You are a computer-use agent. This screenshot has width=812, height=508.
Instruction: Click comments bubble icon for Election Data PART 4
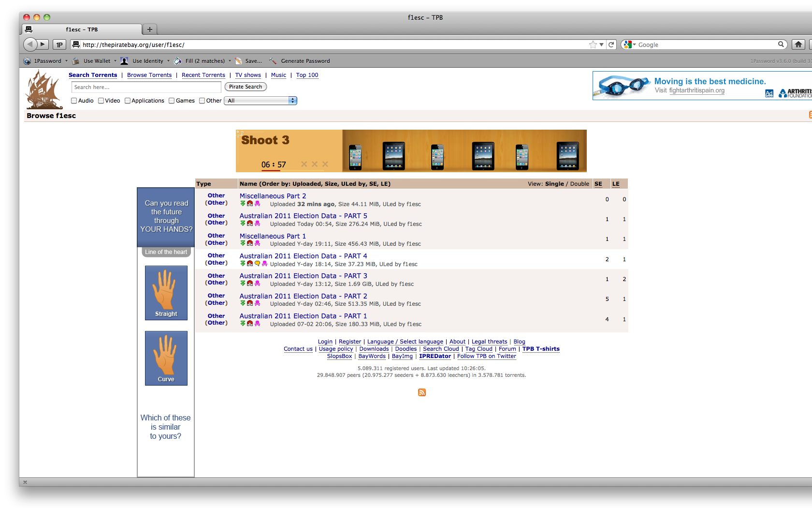coord(257,264)
